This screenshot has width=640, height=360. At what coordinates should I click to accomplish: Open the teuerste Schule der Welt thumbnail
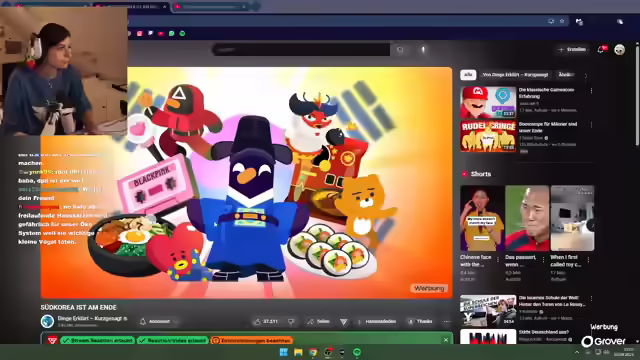(x=488, y=311)
